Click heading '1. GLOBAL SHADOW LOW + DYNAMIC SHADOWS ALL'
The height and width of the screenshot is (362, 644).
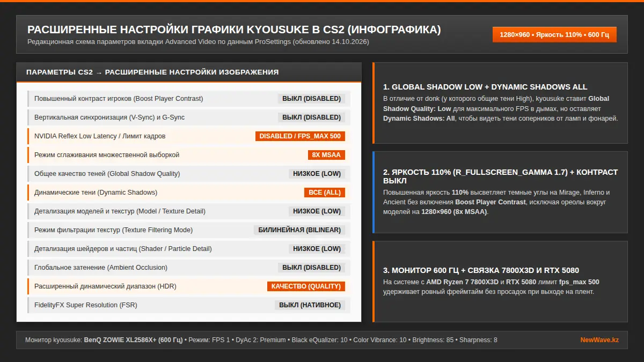(x=485, y=87)
